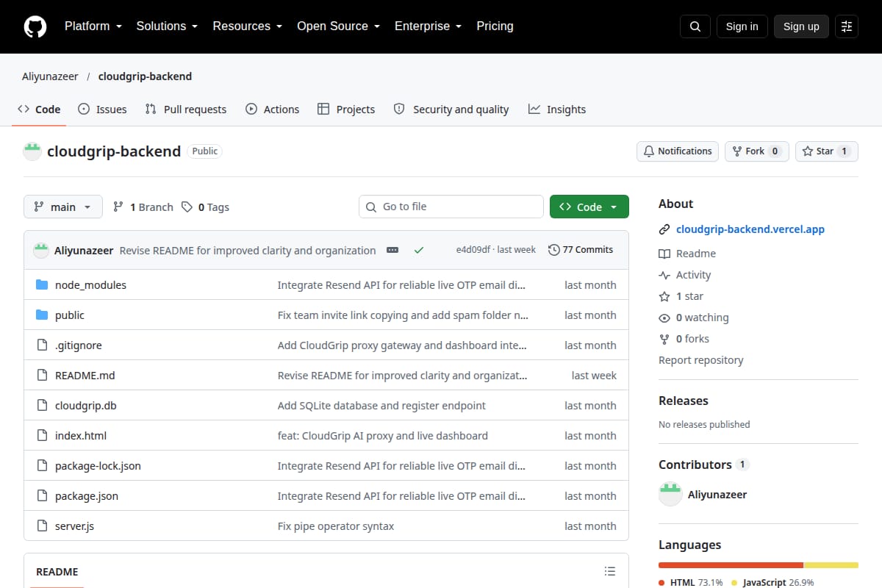This screenshot has height=588, width=882.
Task: Click the red HTML language bar segment
Action: 731,565
